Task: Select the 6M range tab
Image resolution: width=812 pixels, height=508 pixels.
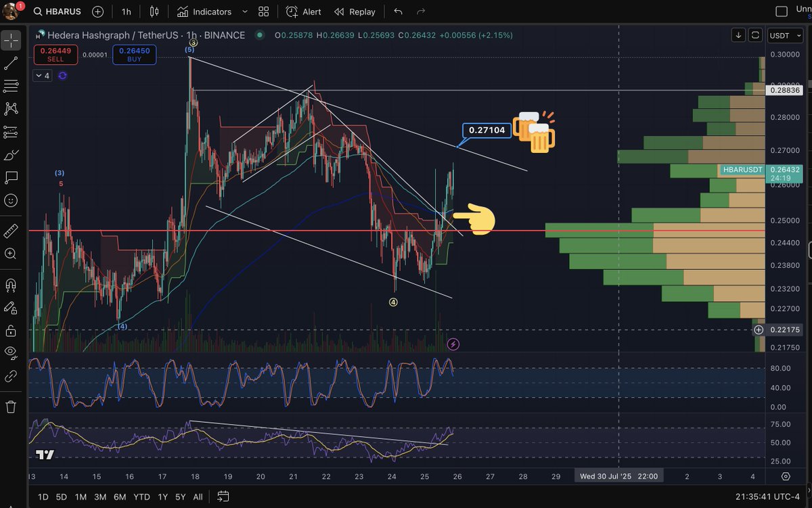Action: (x=120, y=497)
